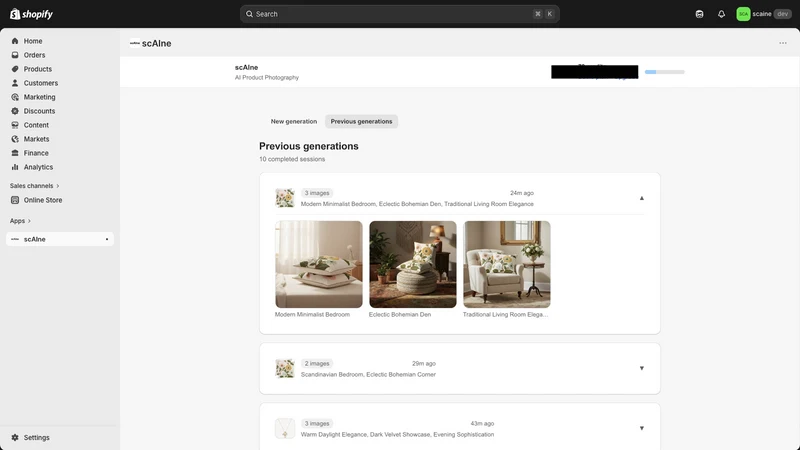Open the scAIne app entry in sidebar
The image size is (800, 450).
pyautogui.click(x=60, y=239)
